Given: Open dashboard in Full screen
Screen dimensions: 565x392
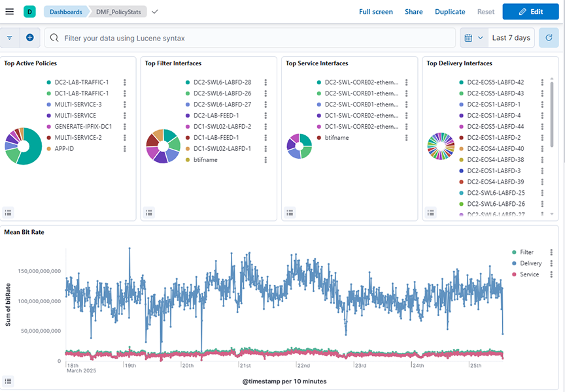Looking at the screenshot, I should coord(376,12).
